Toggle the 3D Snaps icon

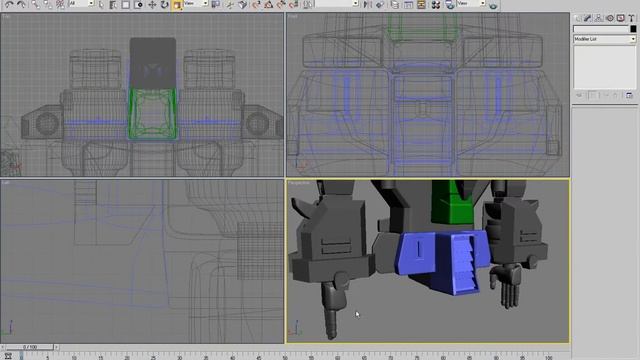click(256, 5)
